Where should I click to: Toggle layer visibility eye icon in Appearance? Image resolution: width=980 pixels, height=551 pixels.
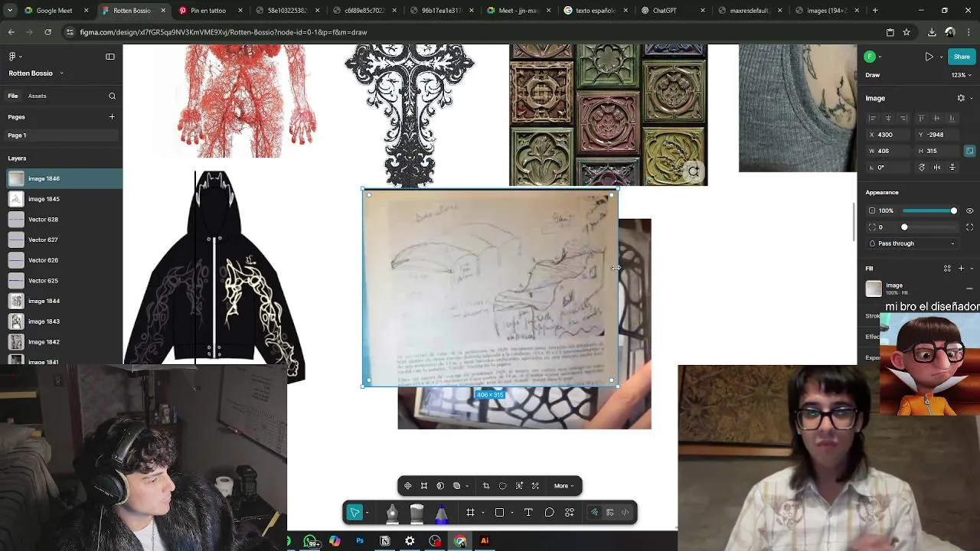(969, 210)
